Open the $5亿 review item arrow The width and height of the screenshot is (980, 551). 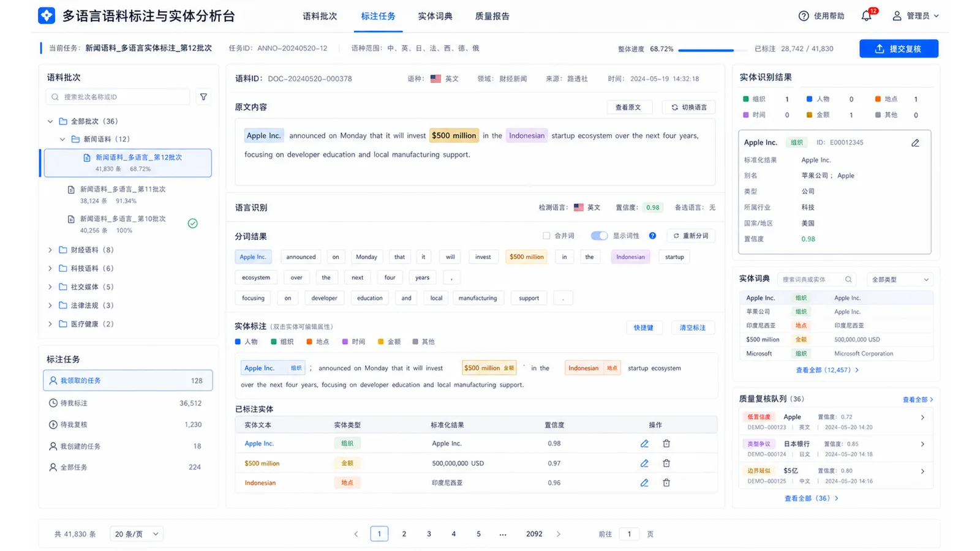tap(922, 471)
